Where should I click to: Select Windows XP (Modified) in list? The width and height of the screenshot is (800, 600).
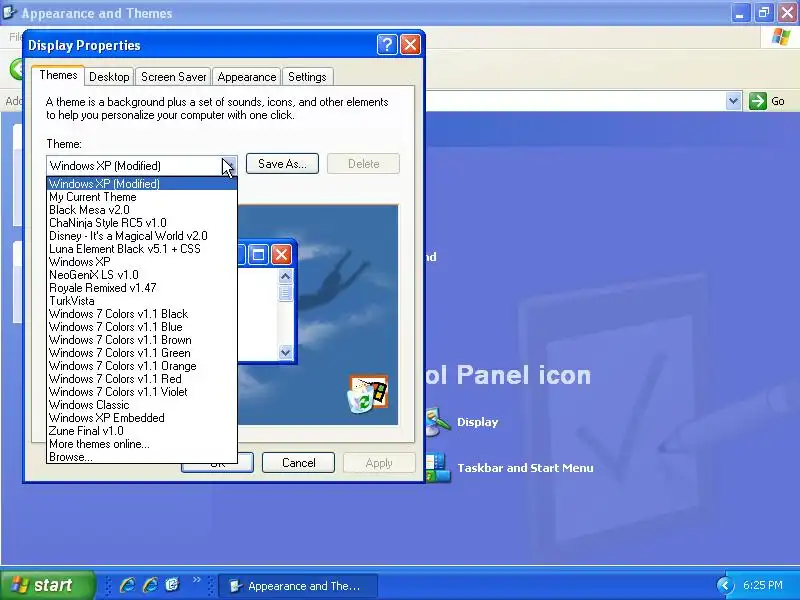tap(142, 184)
